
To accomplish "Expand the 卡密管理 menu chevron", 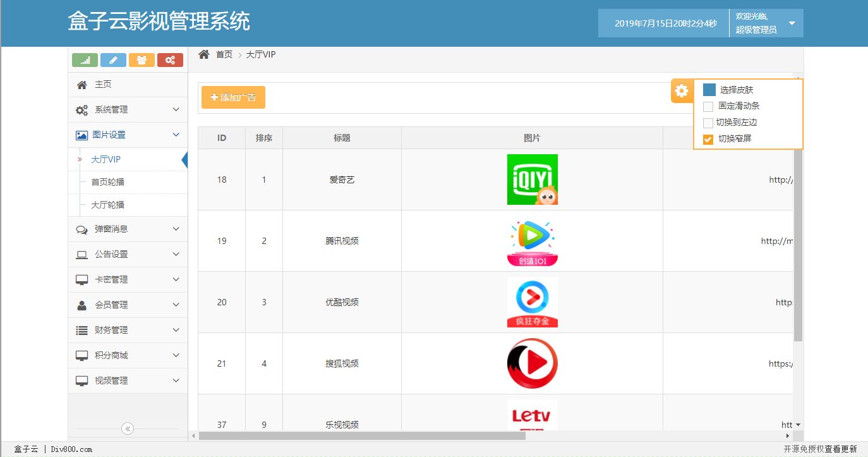I will [176, 279].
